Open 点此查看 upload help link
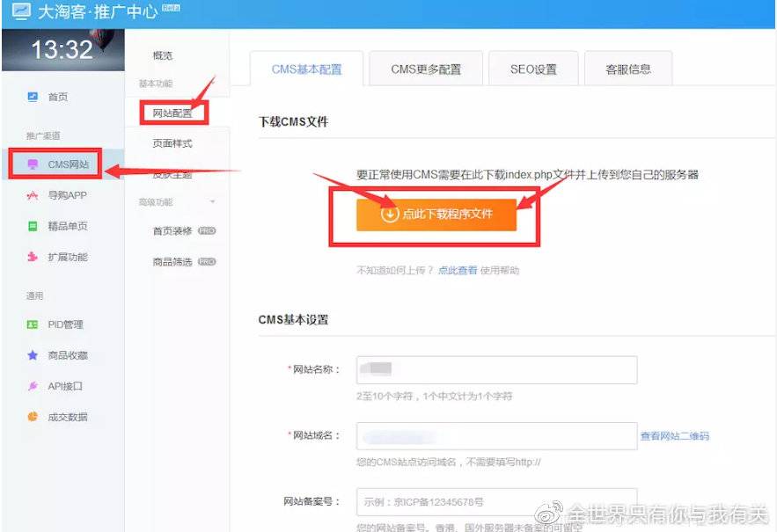The height and width of the screenshot is (532, 777). tap(458, 271)
